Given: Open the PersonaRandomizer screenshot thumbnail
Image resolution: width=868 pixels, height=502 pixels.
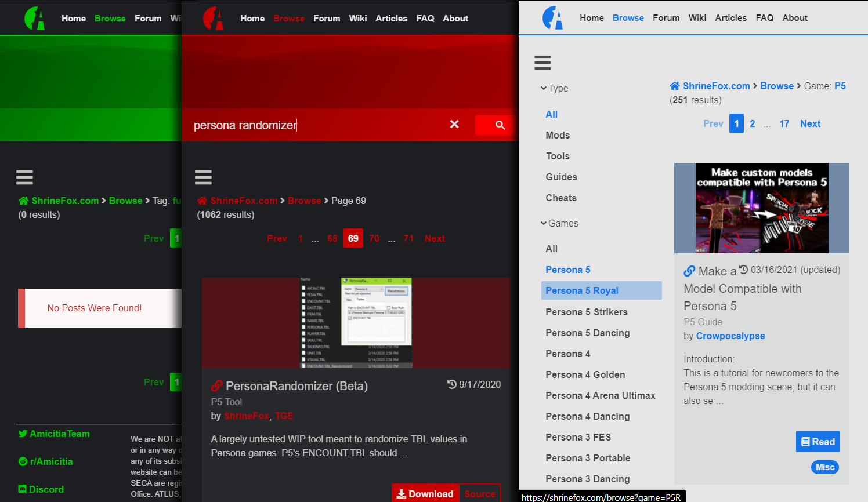Looking at the screenshot, I should pyautogui.click(x=356, y=323).
